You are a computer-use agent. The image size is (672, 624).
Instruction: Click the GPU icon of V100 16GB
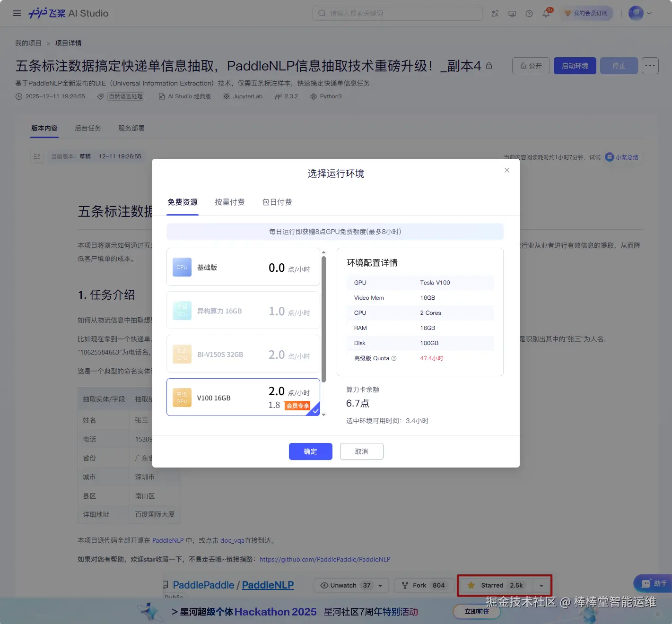(x=182, y=398)
